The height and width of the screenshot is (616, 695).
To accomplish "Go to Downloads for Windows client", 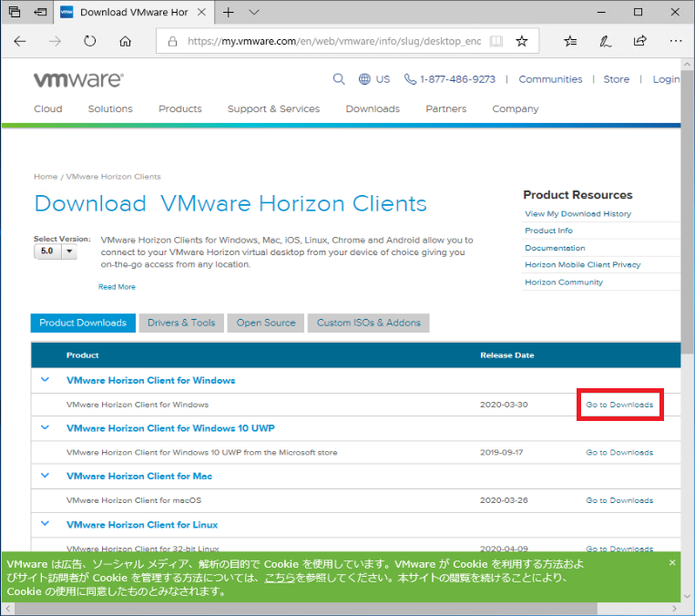I will coord(619,405).
